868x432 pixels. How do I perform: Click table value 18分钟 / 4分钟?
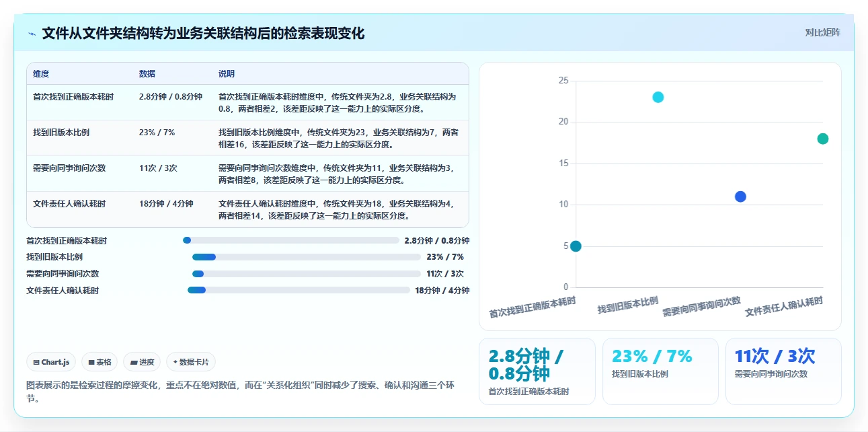click(x=166, y=204)
